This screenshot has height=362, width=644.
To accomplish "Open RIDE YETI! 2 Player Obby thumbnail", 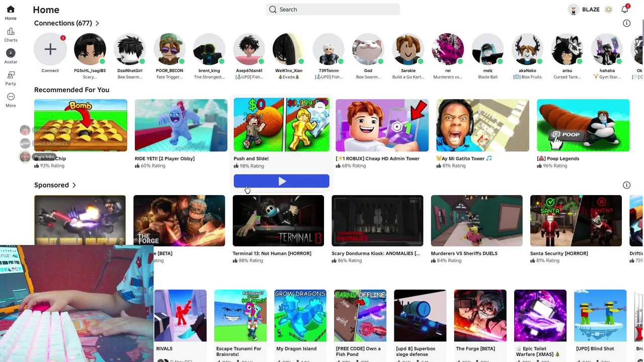I will point(181,125).
